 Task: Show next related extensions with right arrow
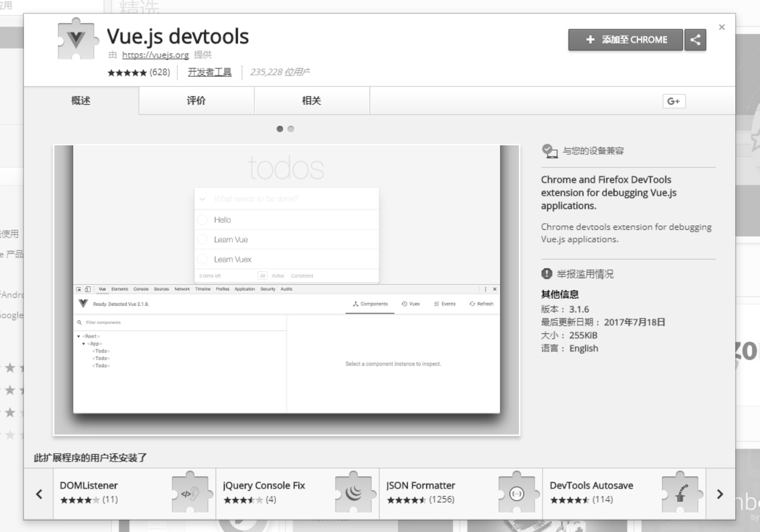[x=720, y=494]
